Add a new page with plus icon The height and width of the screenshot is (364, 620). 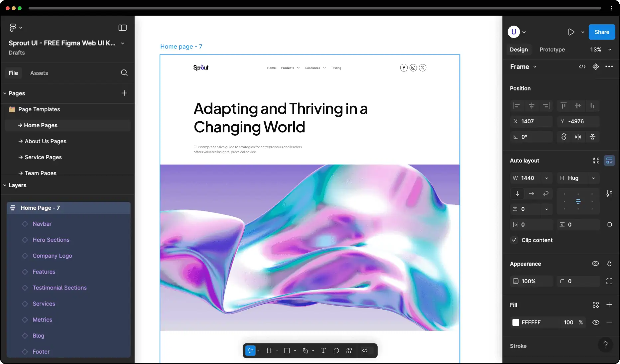[124, 93]
